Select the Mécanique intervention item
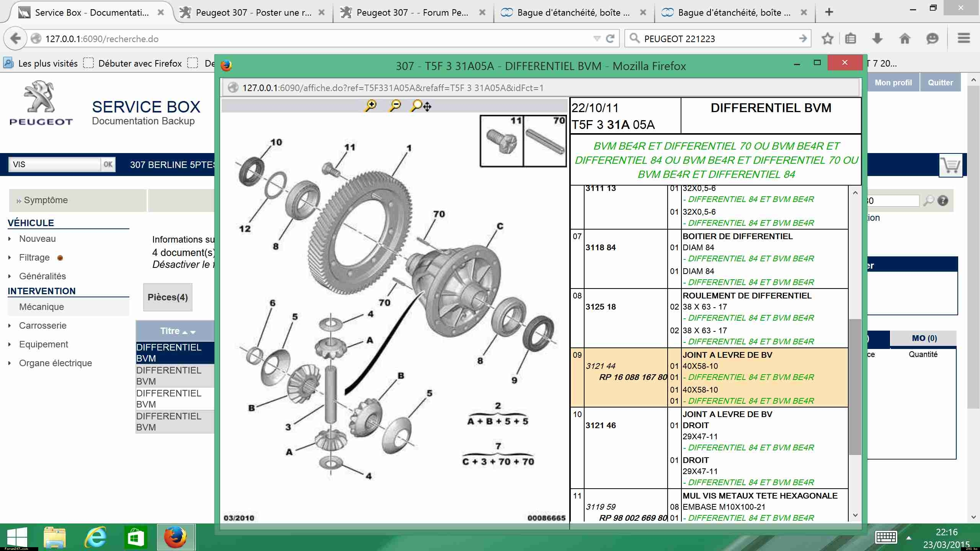Image resolution: width=980 pixels, height=551 pixels. pos(69,307)
